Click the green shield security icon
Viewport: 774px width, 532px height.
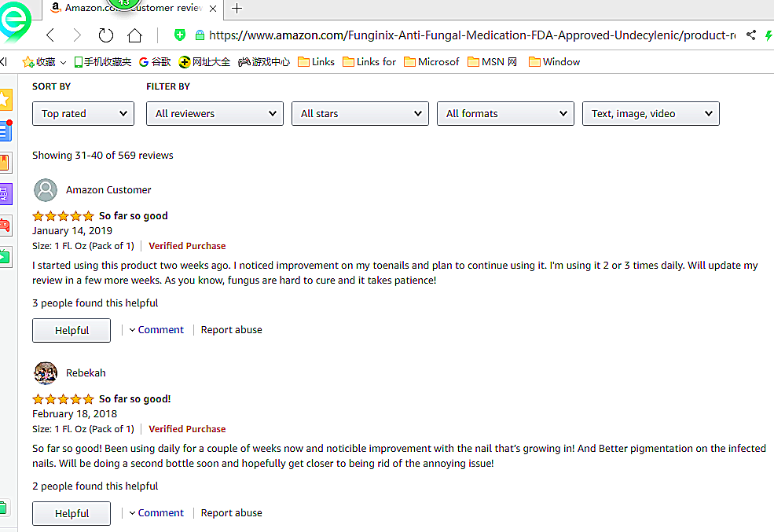181,35
